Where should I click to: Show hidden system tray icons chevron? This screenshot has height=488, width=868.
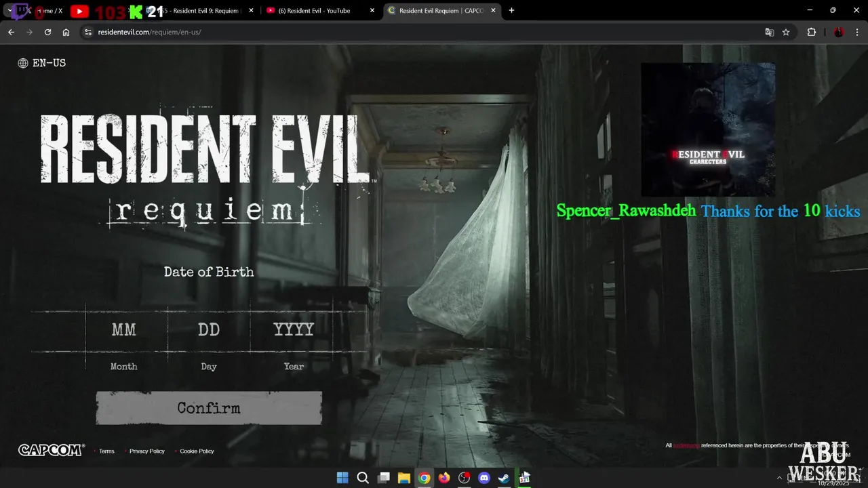(779, 478)
